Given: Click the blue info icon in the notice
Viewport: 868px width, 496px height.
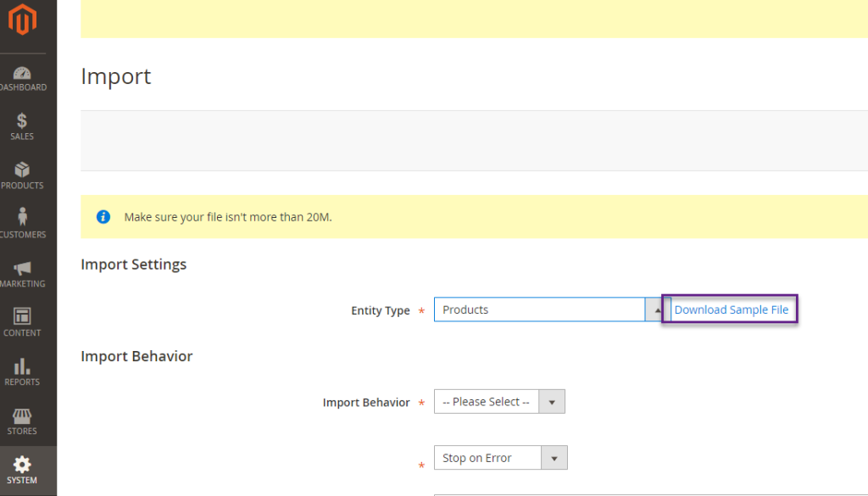Looking at the screenshot, I should 103,217.
